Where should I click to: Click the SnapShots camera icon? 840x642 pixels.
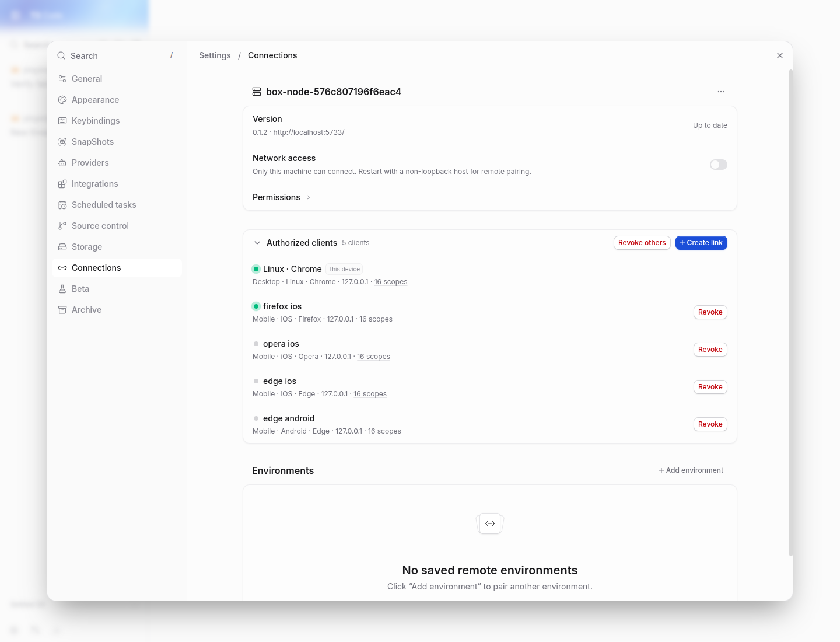[62, 142]
